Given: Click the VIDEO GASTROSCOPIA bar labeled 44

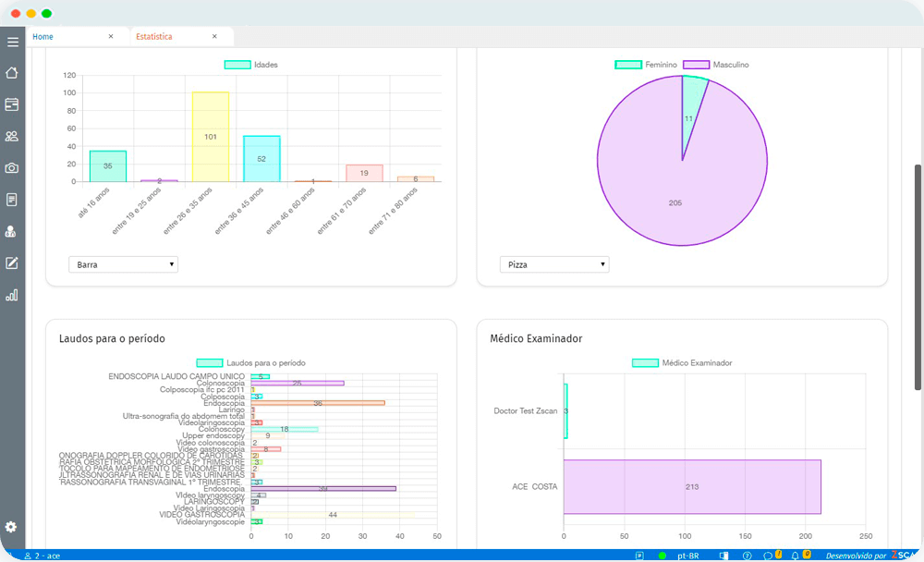Looking at the screenshot, I should (333, 515).
